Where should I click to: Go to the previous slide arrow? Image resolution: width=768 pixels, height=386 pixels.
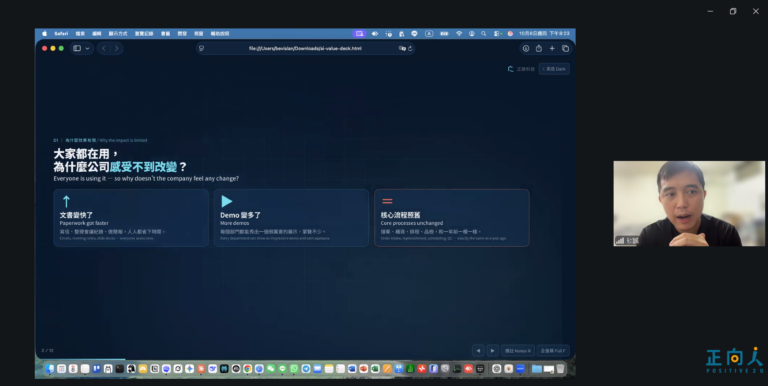[478, 350]
